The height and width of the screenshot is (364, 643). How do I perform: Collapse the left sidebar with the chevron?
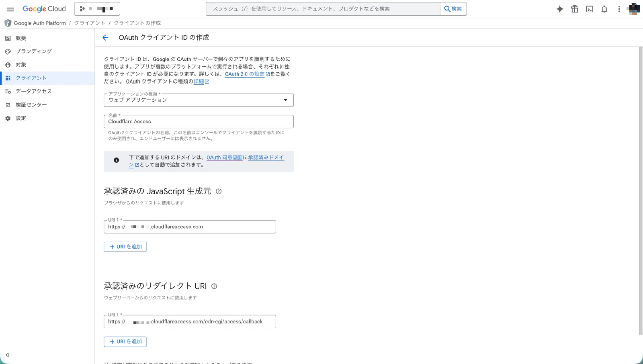pyautogui.click(x=8, y=355)
